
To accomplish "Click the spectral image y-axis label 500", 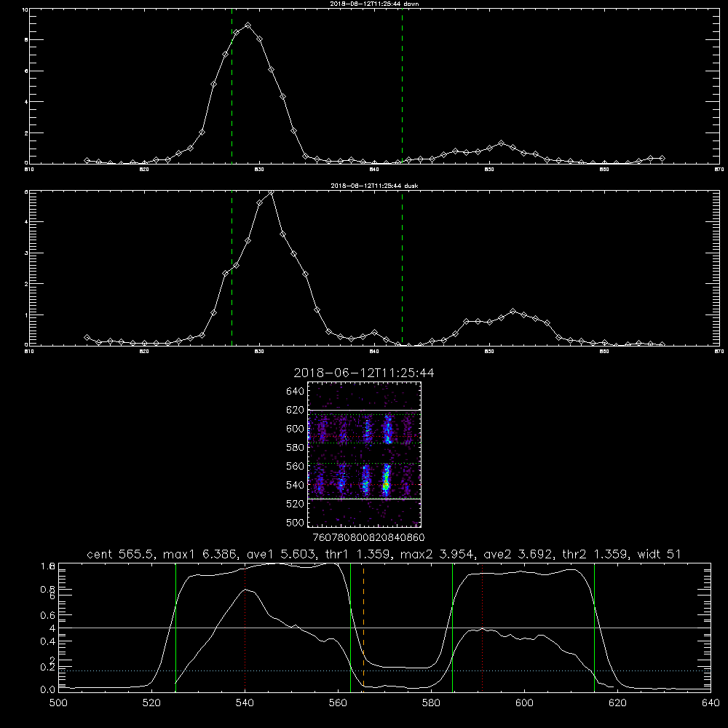I will coord(296,523).
